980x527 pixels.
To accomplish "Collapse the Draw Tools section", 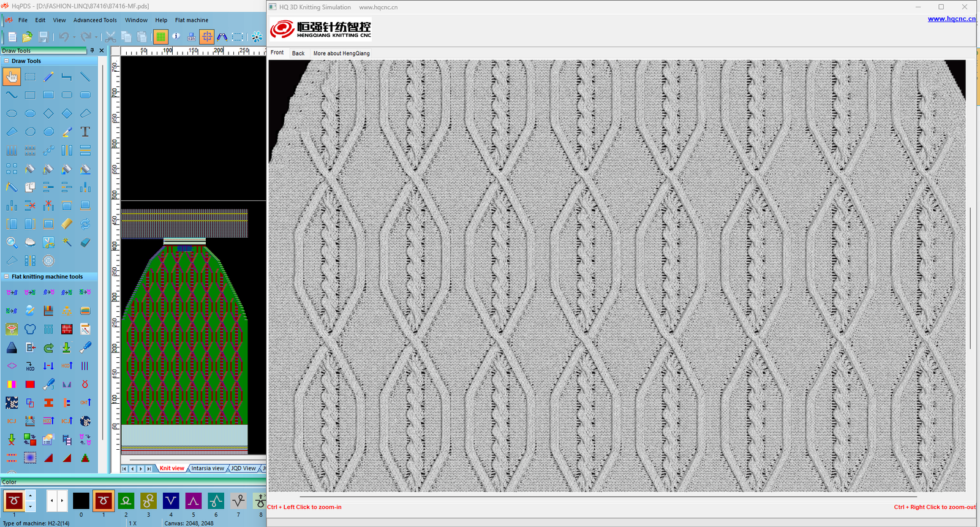I will (x=7, y=61).
